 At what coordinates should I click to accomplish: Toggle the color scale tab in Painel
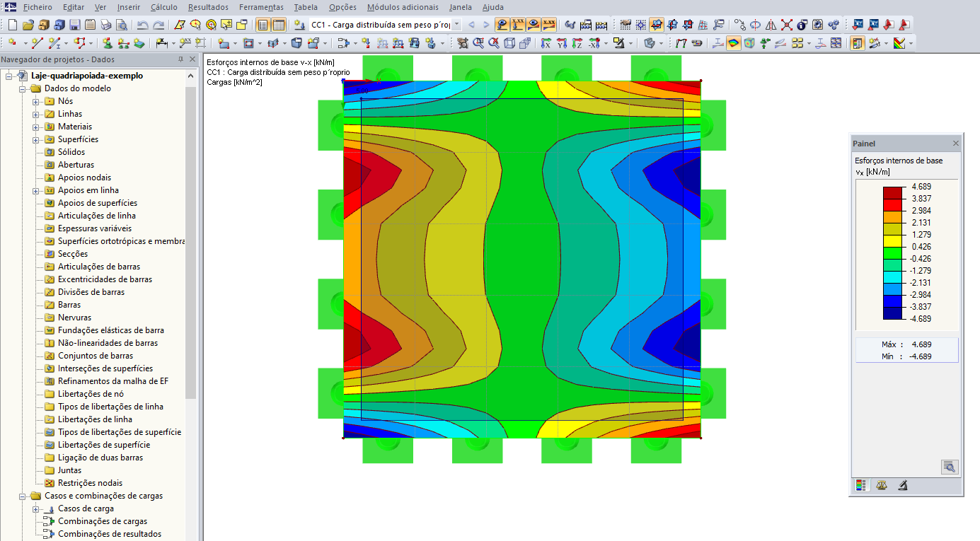point(861,486)
